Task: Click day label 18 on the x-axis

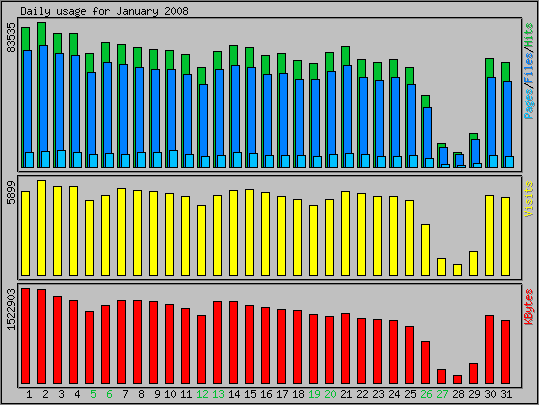Action: click(298, 394)
